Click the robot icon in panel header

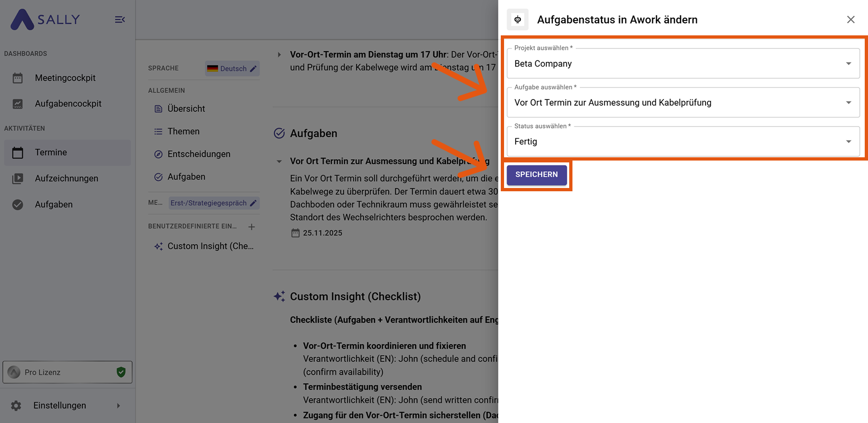click(518, 20)
